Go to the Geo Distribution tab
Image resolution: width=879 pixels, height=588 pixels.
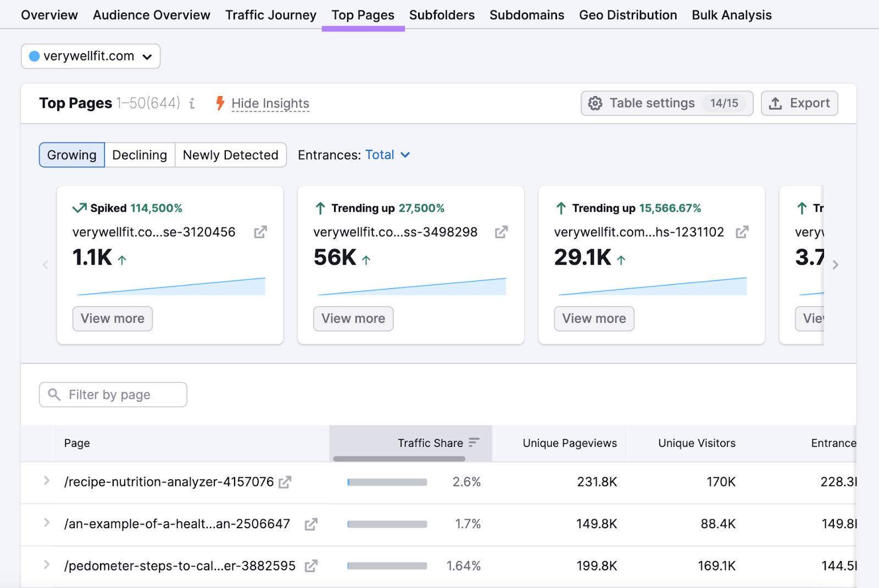tap(628, 15)
